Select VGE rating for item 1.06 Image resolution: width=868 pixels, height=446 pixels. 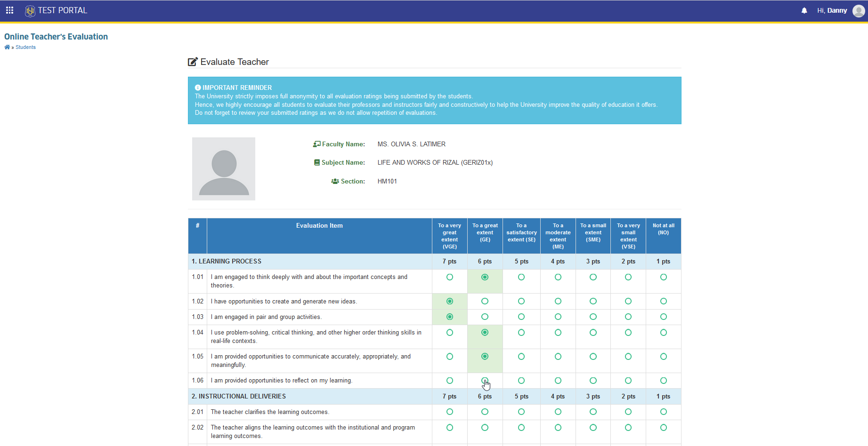tap(450, 381)
